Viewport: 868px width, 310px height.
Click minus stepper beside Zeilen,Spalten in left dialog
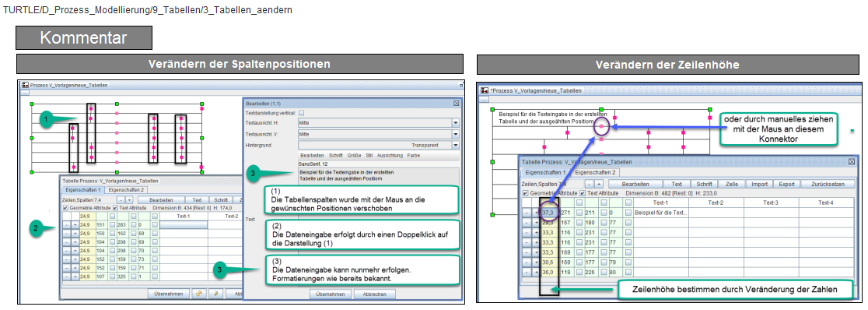[x=121, y=200]
